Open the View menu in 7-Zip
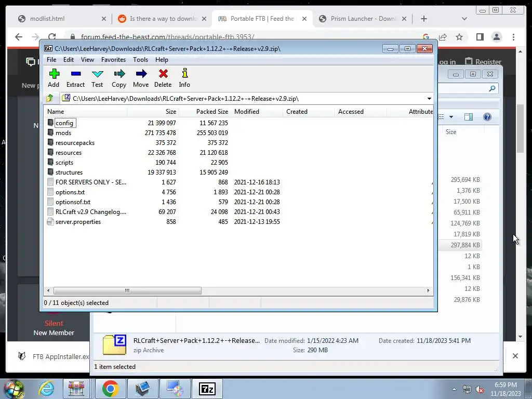 (87, 60)
